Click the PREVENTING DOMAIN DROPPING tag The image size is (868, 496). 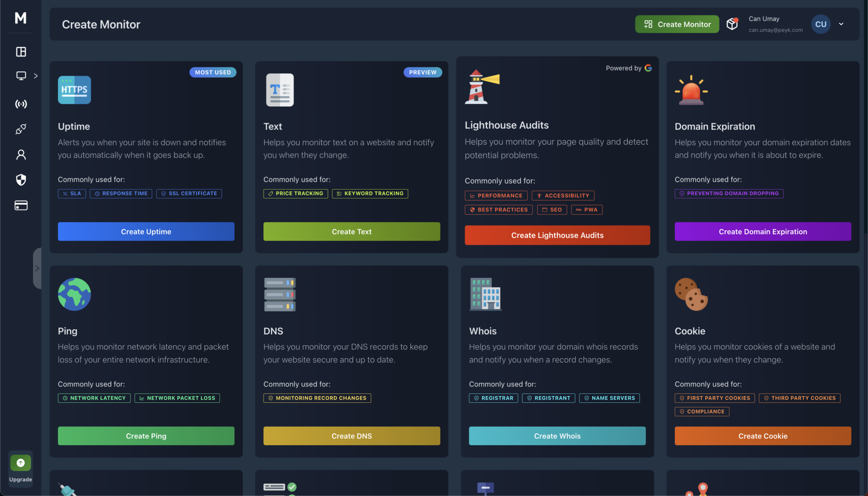(x=729, y=193)
